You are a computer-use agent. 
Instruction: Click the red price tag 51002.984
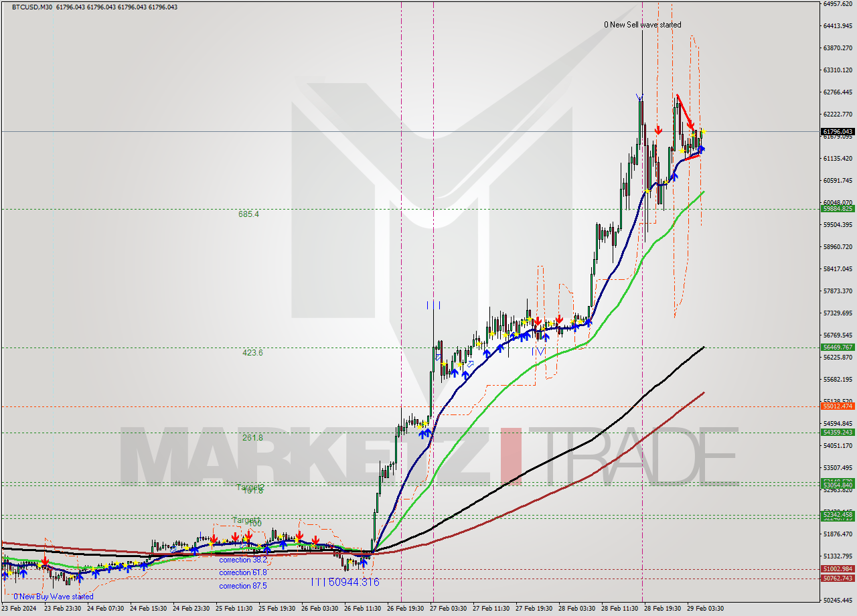point(837,569)
